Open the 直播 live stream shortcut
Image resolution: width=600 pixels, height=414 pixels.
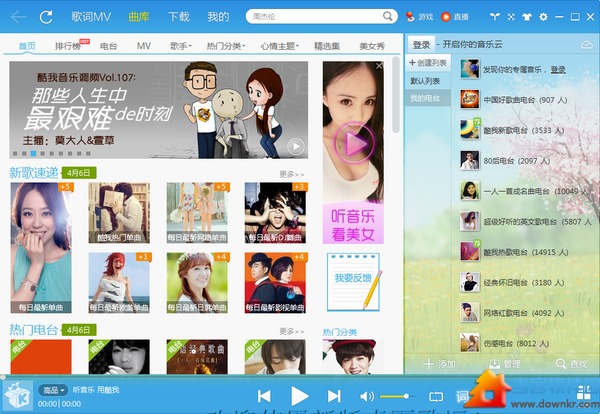(455, 17)
